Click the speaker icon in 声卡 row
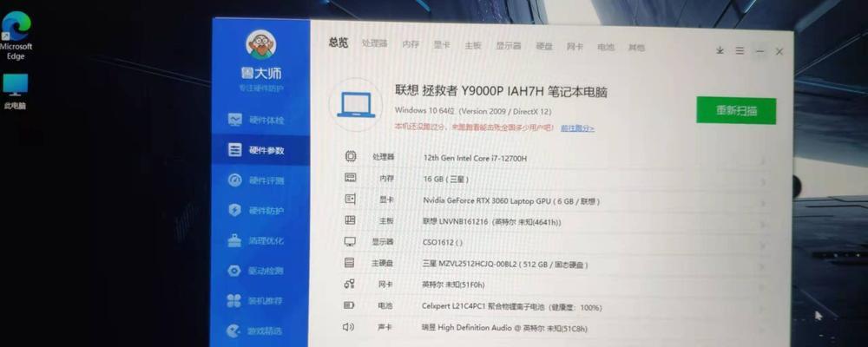The width and height of the screenshot is (868, 347). tap(348, 326)
